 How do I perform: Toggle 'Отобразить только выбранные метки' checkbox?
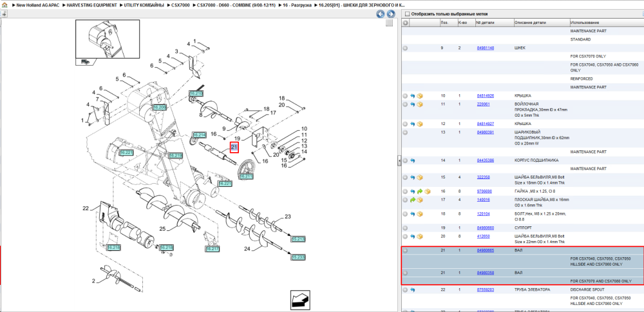click(407, 14)
